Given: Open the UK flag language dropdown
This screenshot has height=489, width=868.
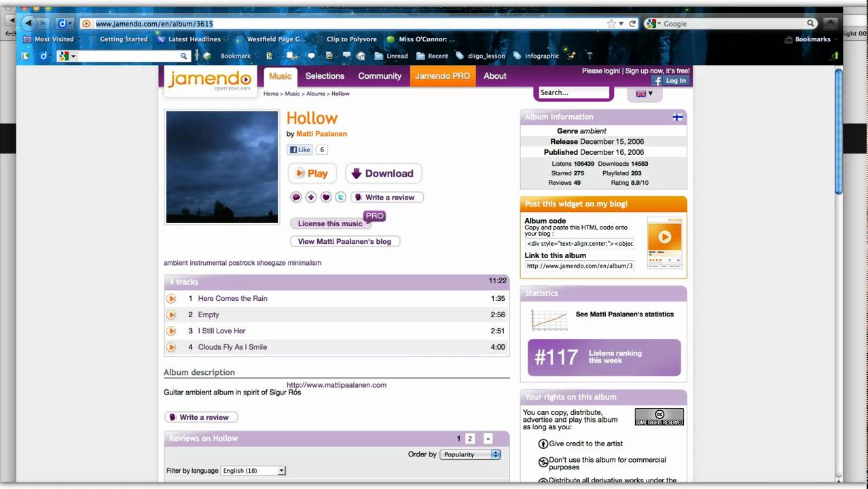Looking at the screenshot, I should pos(644,94).
